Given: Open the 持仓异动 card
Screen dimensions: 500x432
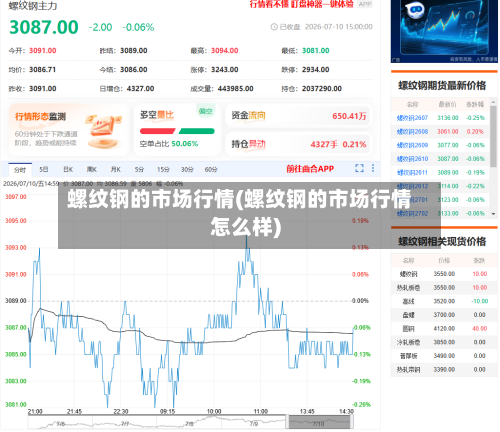Looking at the screenshot, I should (298, 144).
